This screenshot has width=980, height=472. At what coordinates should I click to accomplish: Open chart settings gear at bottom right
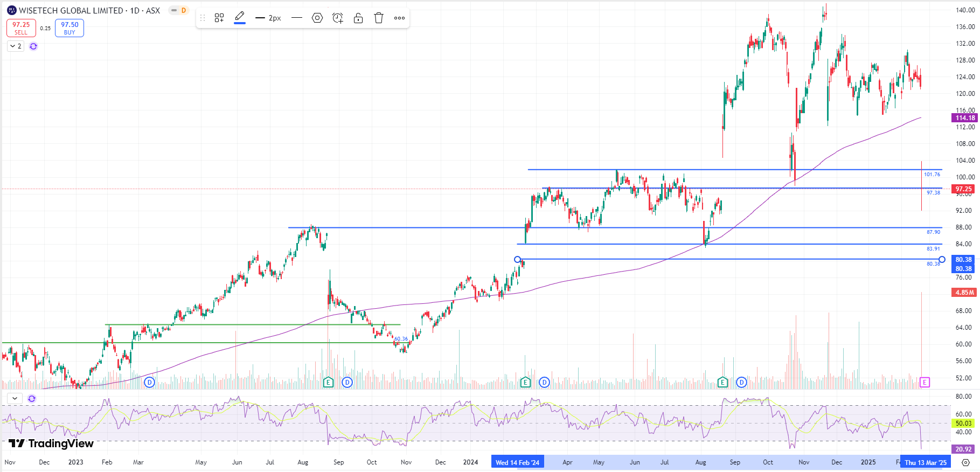coord(965,462)
